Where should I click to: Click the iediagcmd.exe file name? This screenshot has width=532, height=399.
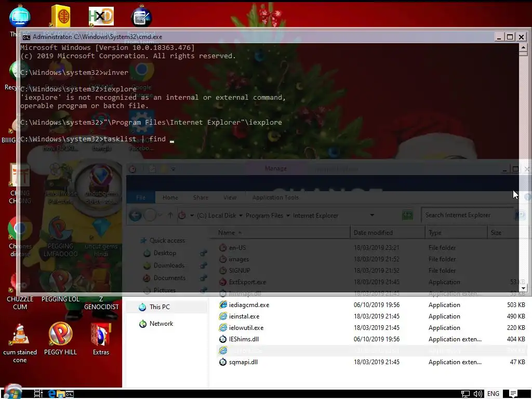click(249, 305)
